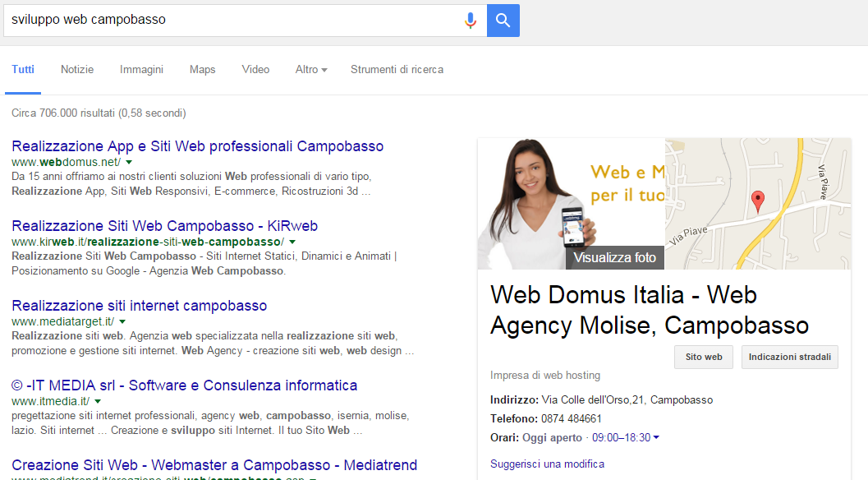The image size is (868, 480).
Task: Open Strumenti di ricerca options
Action: [397, 70]
